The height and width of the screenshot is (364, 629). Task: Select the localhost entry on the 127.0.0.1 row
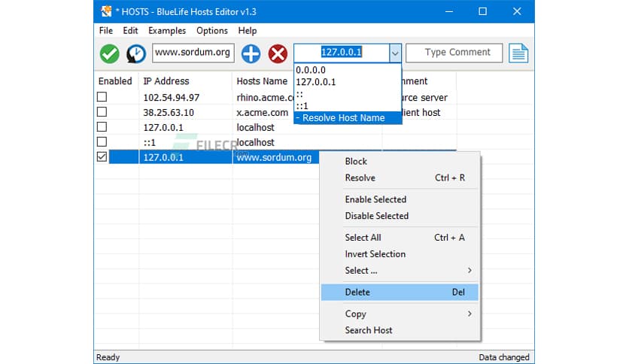[x=256, y=128]
